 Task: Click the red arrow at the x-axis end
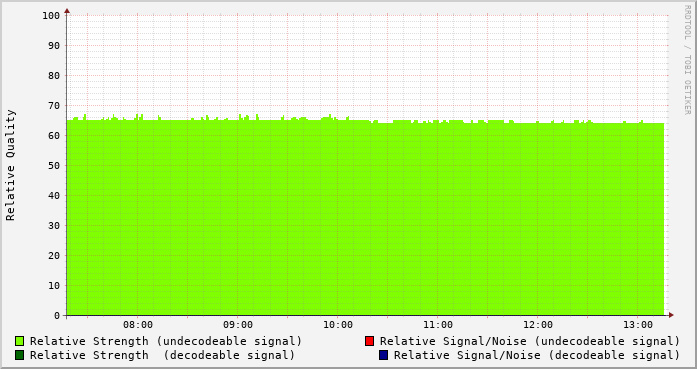point(671,315)
